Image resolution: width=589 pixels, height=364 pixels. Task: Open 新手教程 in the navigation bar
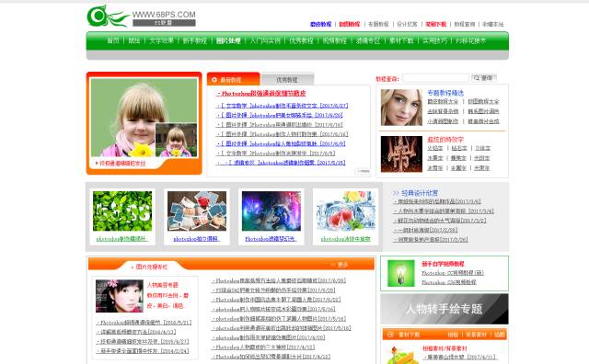pos(194,40)
